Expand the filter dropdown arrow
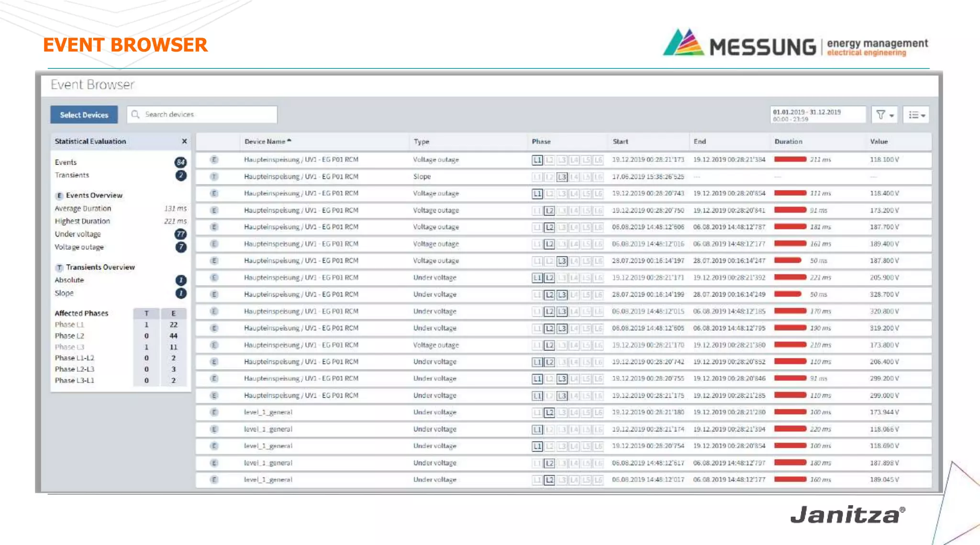This screenshot has width=980, height=545. click(891, 115)
